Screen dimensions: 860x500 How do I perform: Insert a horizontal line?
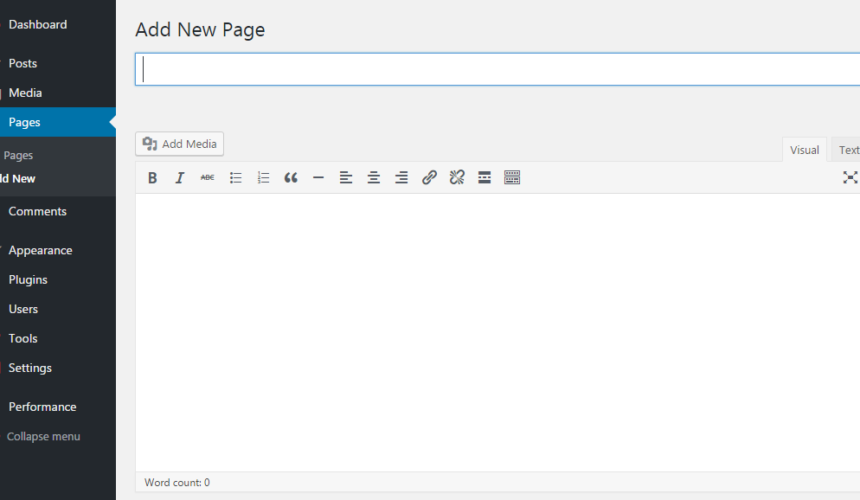click(x=318, y=178)
